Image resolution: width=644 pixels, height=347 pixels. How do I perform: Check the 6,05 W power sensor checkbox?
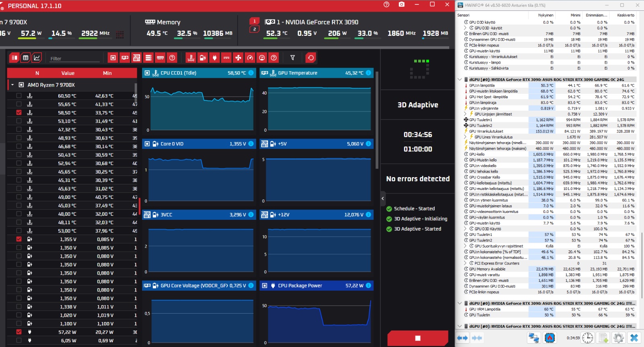19,341
